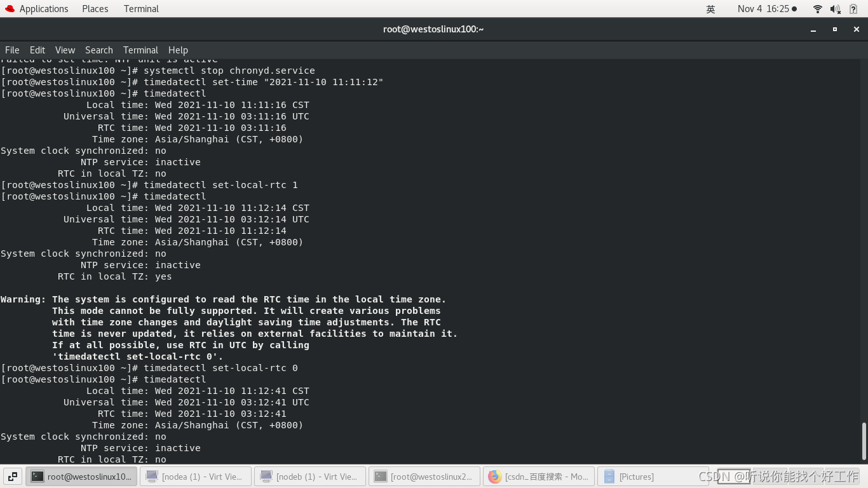Open the Terminal menu in top panel
The image size is (868, 488).
coord(141,9)
